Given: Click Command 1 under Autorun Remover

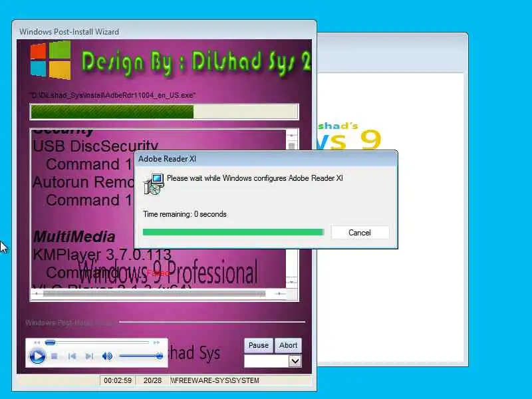Looking at the screenshot, I should 89,200.
